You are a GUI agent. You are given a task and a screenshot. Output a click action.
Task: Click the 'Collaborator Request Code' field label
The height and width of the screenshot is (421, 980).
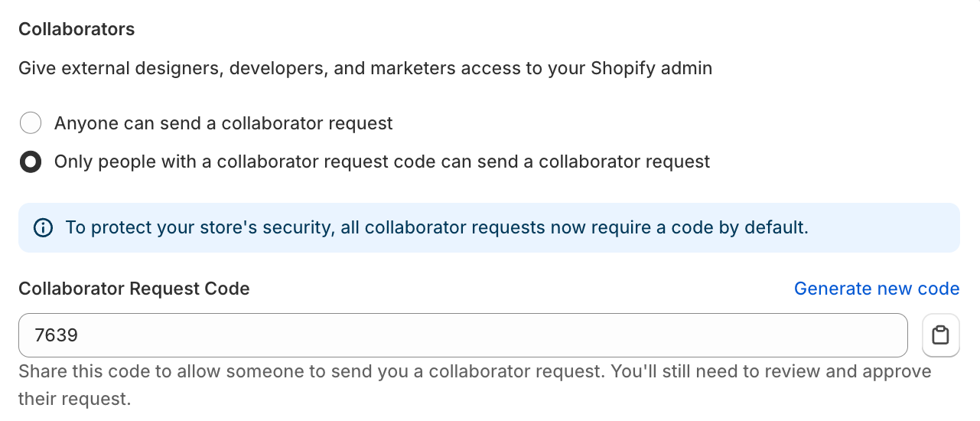click(134, 289)
